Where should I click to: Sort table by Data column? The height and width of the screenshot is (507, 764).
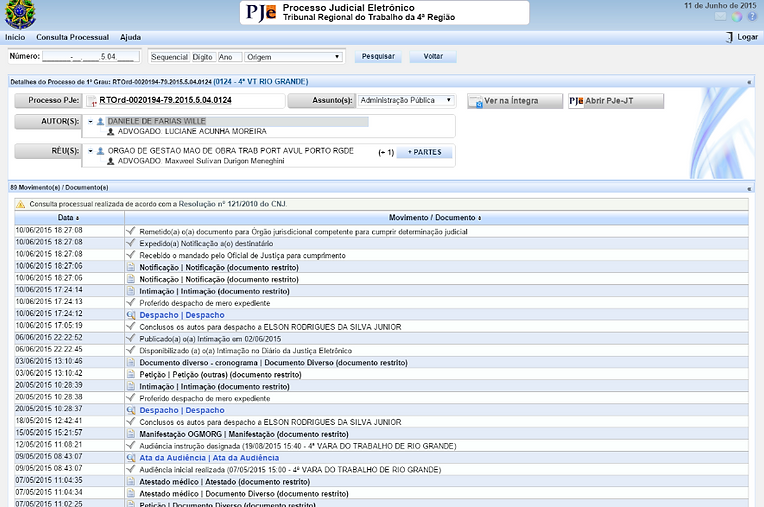[69, 218]
